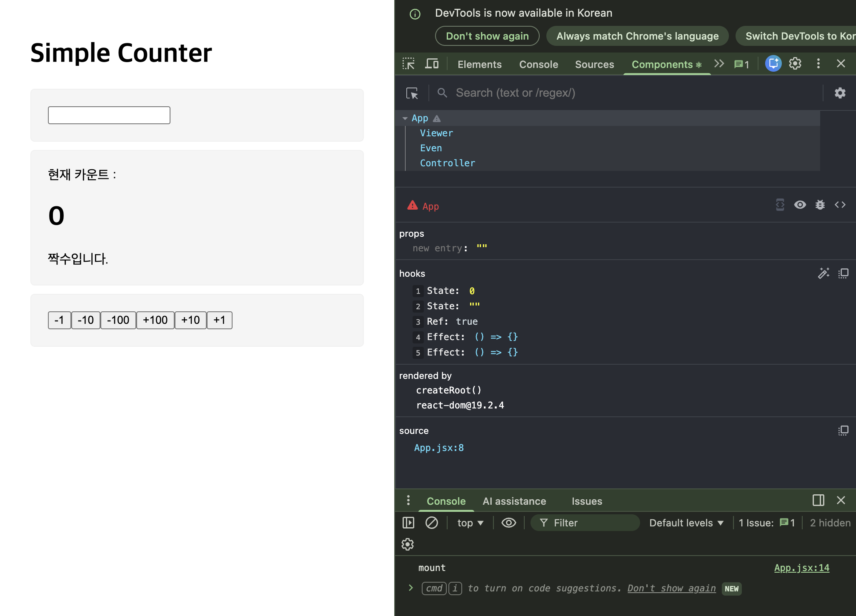Click the React select-element-in-page icon
The width and height of the screenshot is (856, 616).
pos(412,93)
